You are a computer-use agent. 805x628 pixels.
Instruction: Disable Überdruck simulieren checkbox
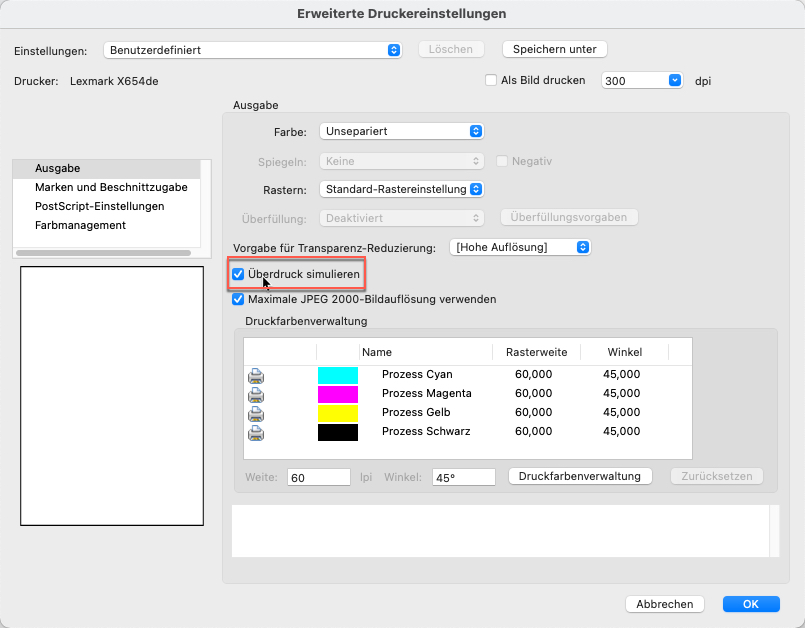pyautogui.click(x=238, y=274)
